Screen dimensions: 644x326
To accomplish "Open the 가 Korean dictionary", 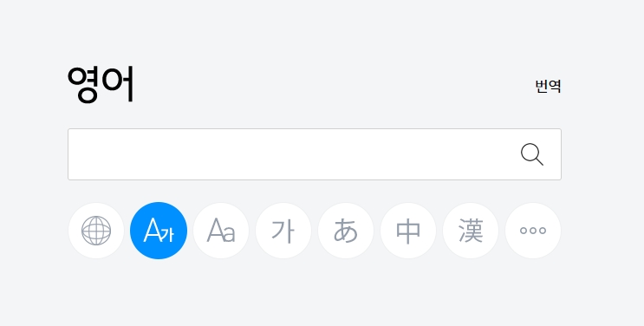I will pos(283,231).
